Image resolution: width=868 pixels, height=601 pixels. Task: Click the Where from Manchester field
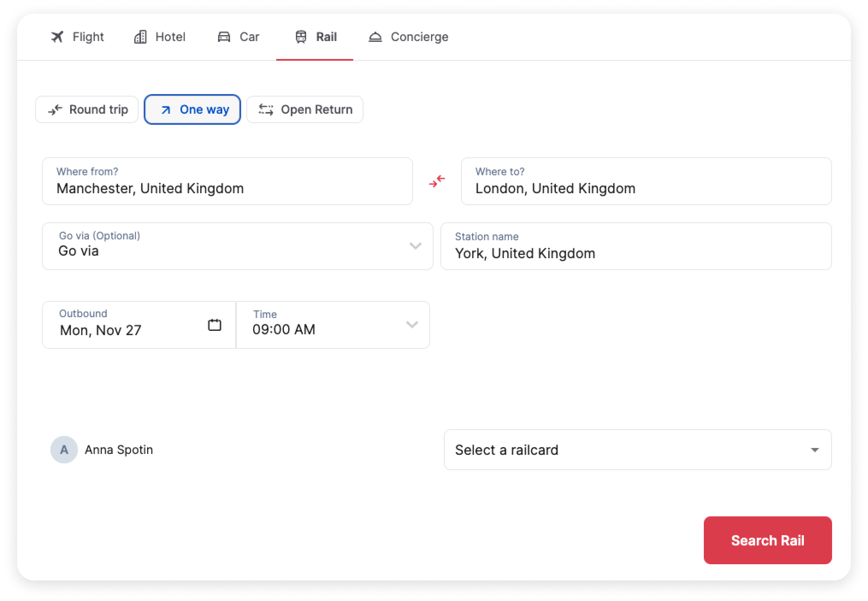pos(227,181)
